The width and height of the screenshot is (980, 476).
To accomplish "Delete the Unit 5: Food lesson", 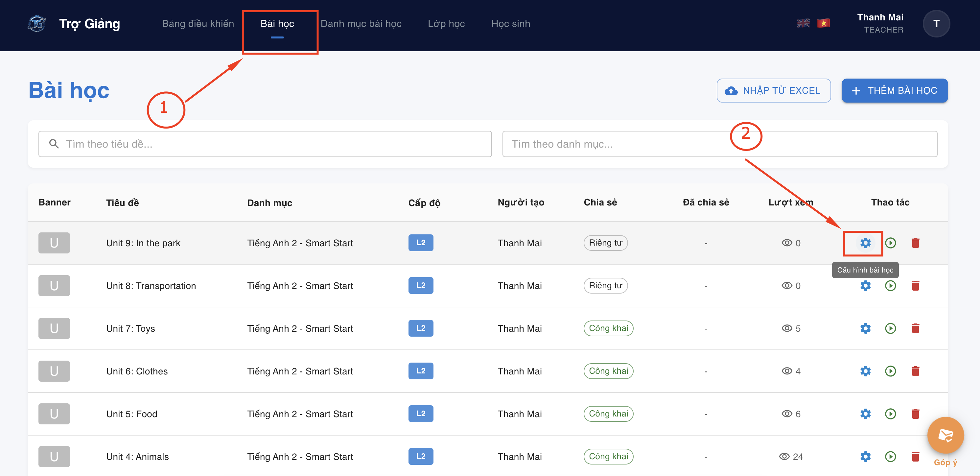I will (x=915, y=414).
